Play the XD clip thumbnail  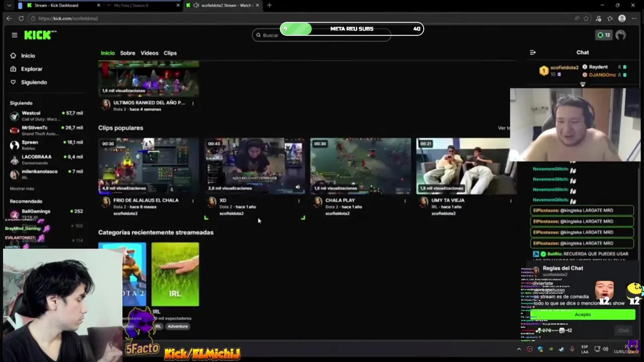[x=255, y=166]
